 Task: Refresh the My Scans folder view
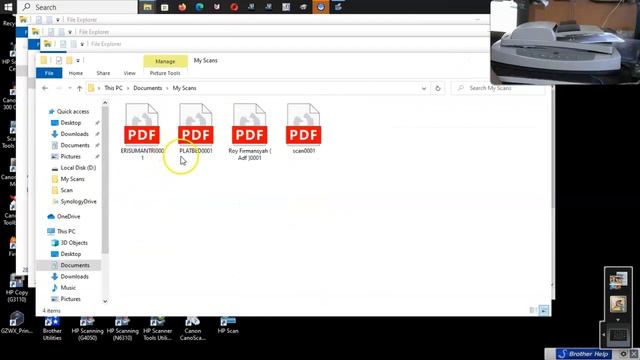438,88
